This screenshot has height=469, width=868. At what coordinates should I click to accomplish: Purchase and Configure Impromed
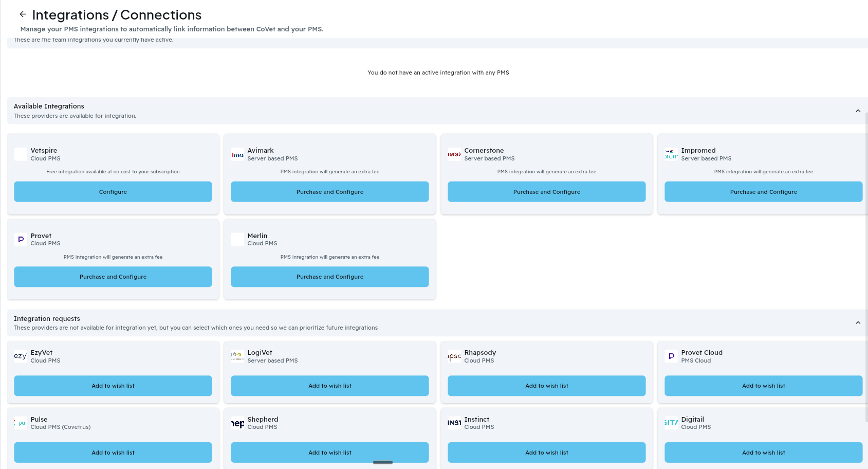[x=764, y=192]
